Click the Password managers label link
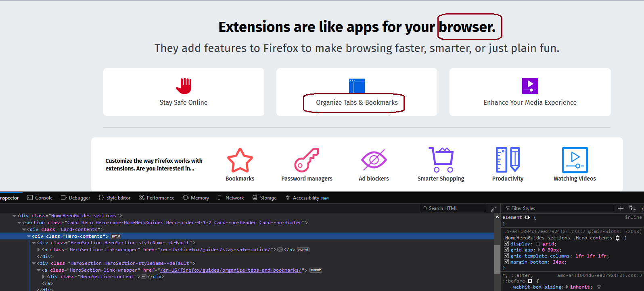 (307, 179)
